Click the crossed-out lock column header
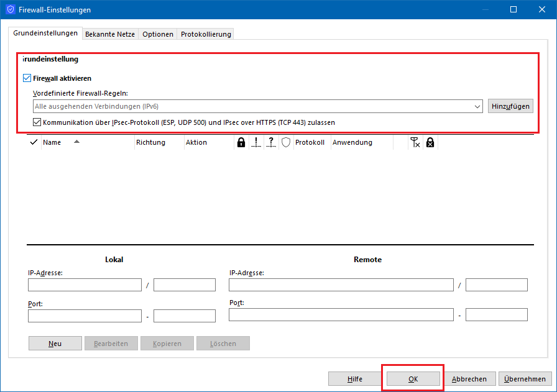557x392 pixels. point(430,142)
